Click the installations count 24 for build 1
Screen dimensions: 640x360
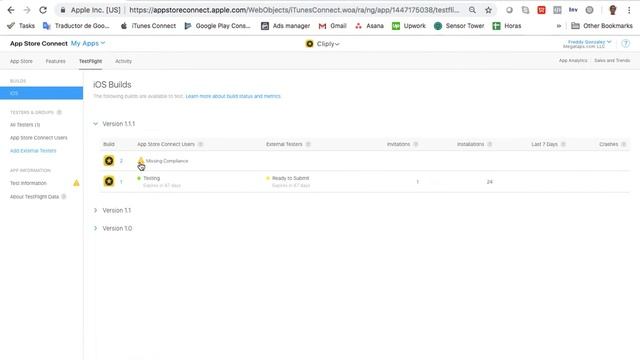(x=489, y=182)
